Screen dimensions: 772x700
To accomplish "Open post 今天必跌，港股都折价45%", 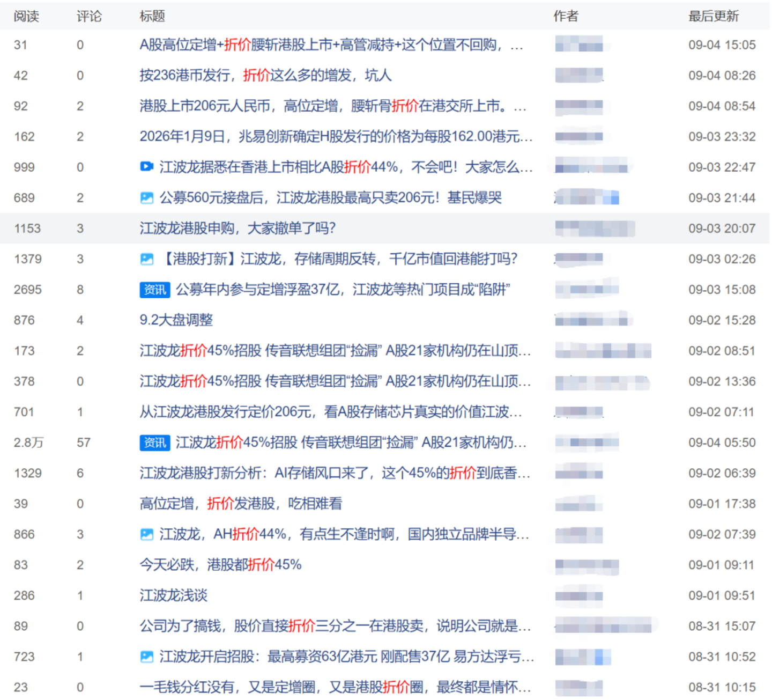I will pyautogui.click(x=220, y=565).
